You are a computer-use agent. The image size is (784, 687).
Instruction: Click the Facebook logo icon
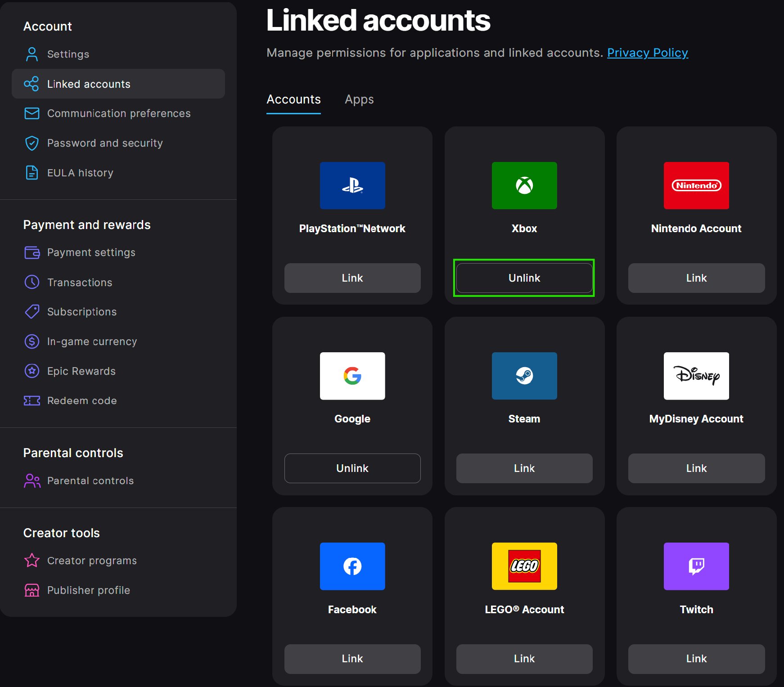point(352,566)
